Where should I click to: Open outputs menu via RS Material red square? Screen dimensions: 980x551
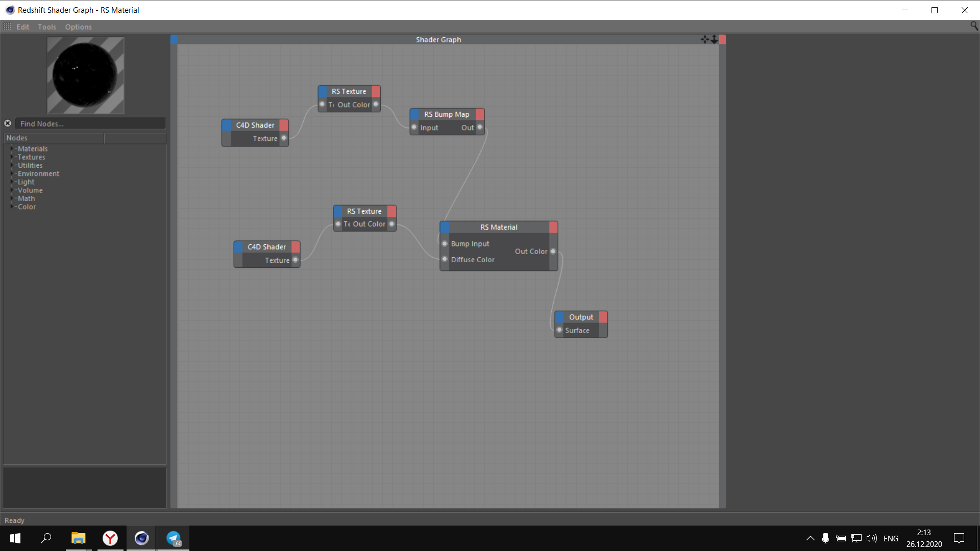553,227
